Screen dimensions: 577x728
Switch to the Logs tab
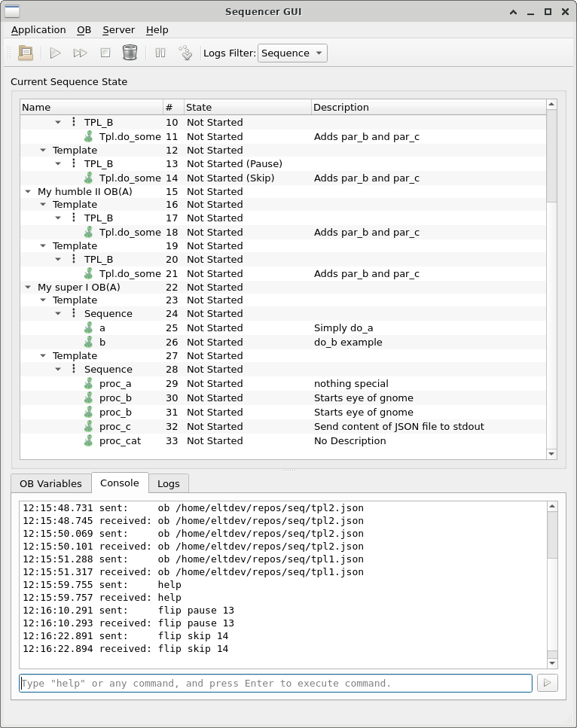tap(168, 483)
